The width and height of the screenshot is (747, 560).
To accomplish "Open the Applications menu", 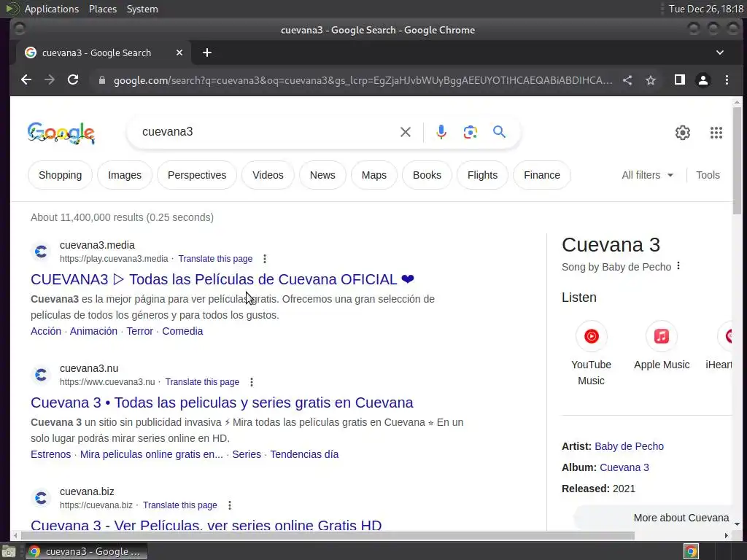I will pos(52,9).
